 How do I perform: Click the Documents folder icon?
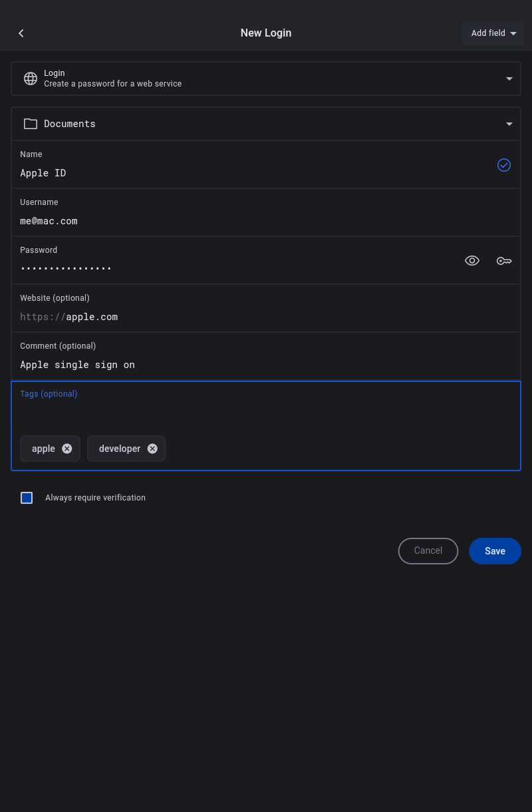pos(31,124)
